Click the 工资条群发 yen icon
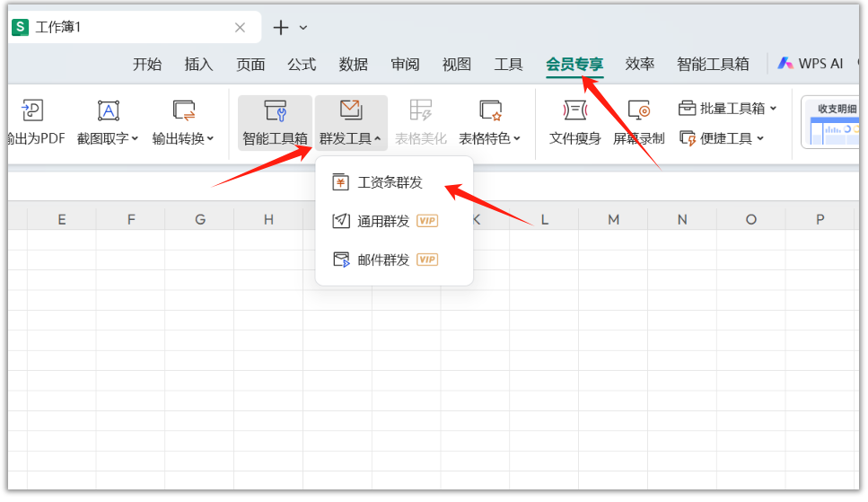The image size is (868, 502). point(340,181)
